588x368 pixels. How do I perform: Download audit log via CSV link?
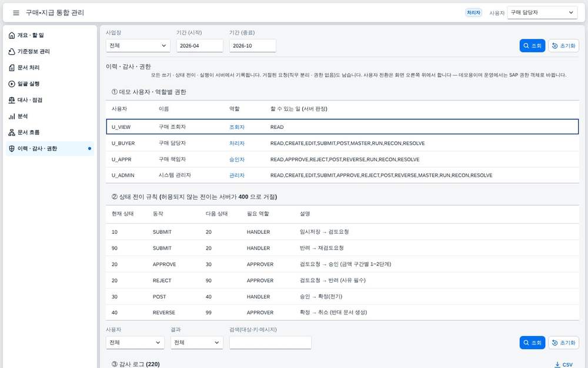564,364
